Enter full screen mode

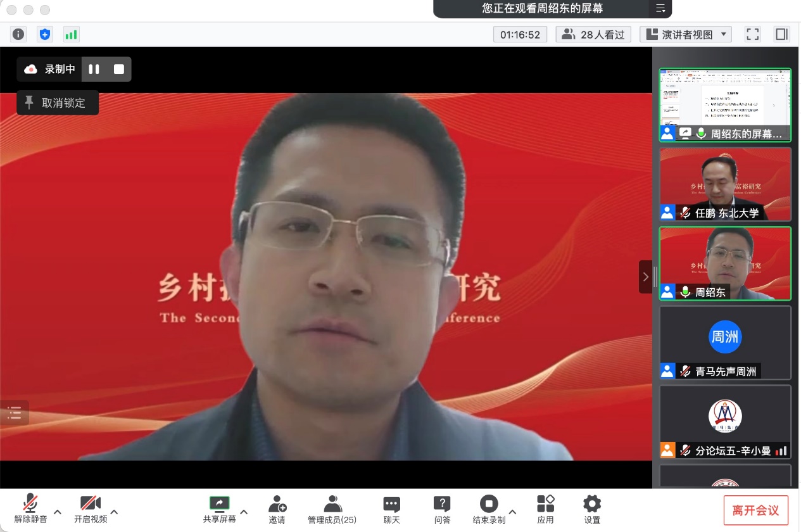coord(752,34)
